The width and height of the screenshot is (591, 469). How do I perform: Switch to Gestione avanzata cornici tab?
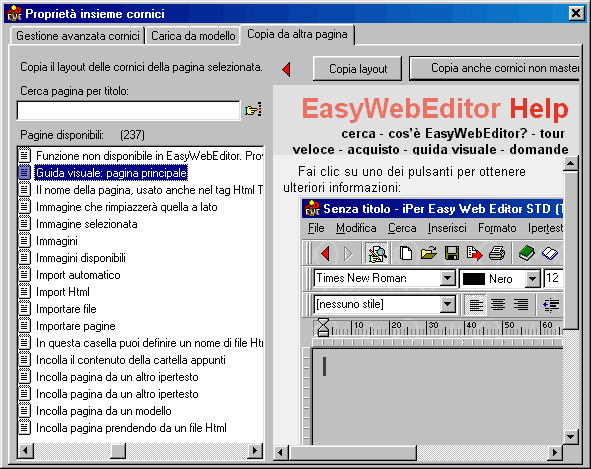pos(78,36)
